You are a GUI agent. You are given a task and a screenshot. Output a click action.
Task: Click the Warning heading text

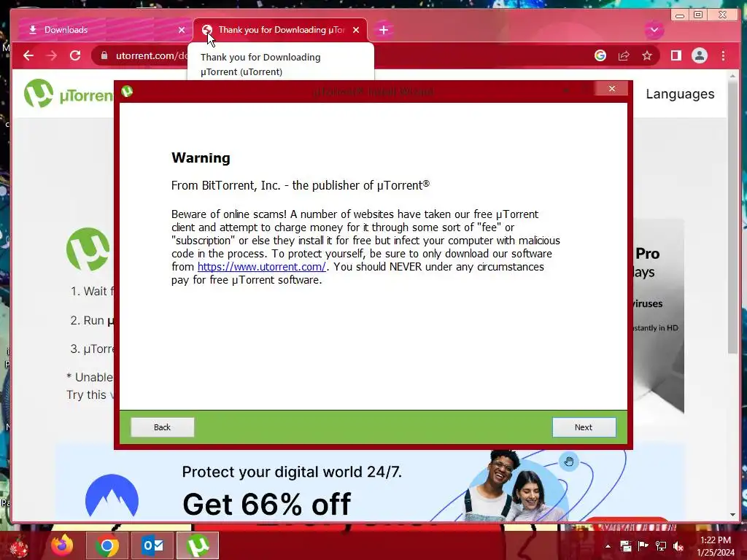pos(201,158)
